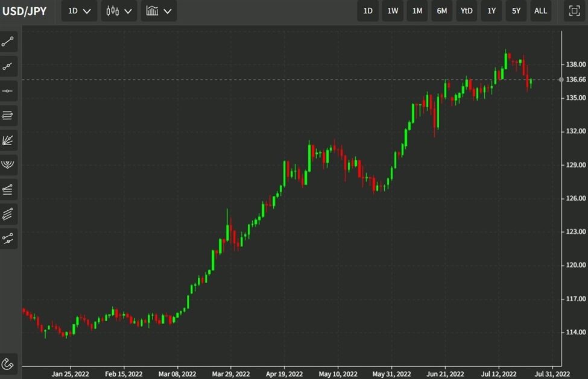This screenshot has width=588, height=379.
Task: Open the 1D timeframe dropdown
Action: pyautogui.click(x=78, y=11)
